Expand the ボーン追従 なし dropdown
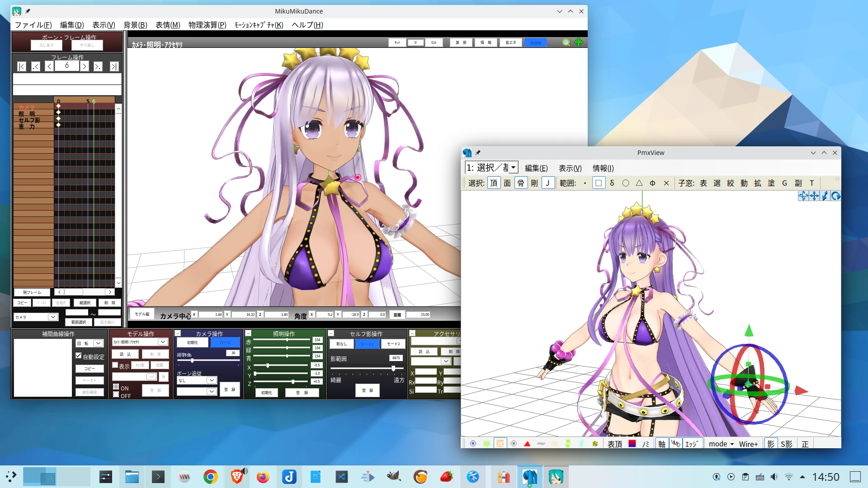Viewport: 868px width, 488px height. (x=211, y=380)
